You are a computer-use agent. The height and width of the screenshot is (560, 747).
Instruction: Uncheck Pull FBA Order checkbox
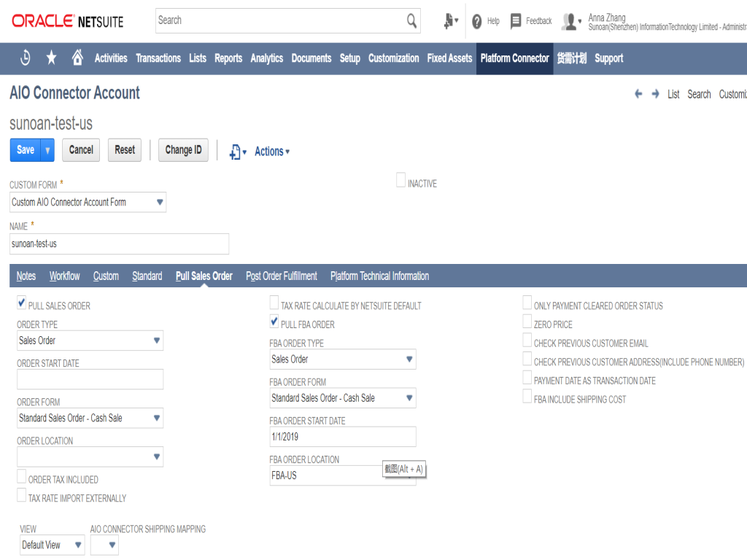tap(274, 322)
